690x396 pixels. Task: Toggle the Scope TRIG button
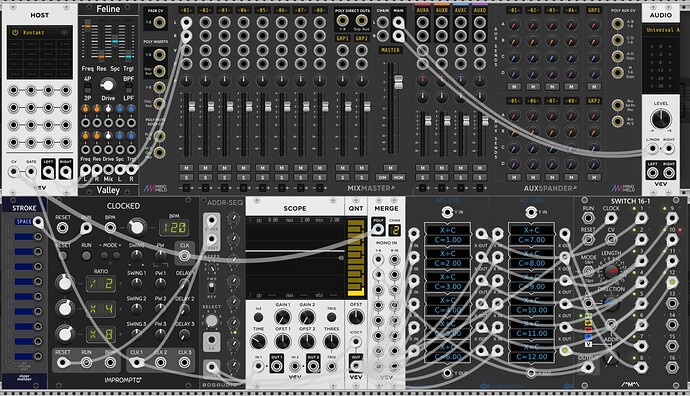point(331,317)
